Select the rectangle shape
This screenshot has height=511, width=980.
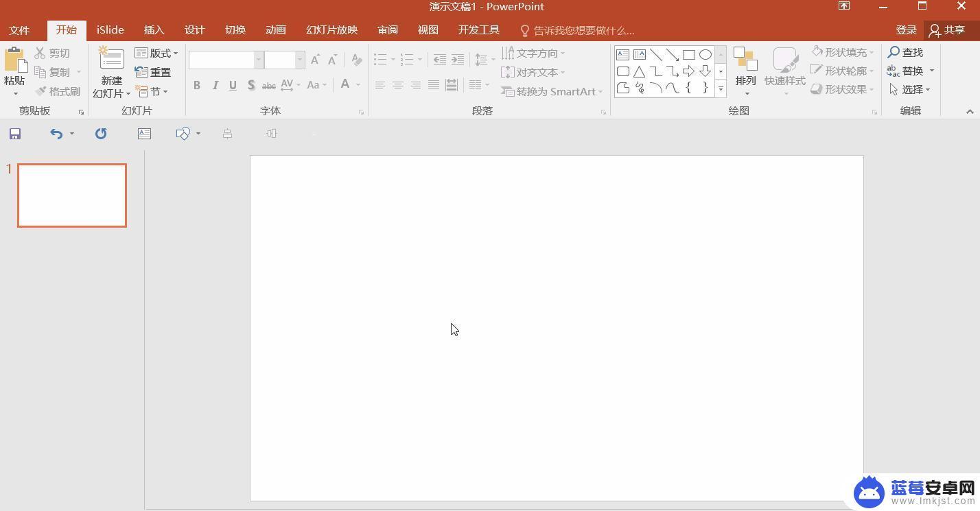click(689, 55)
